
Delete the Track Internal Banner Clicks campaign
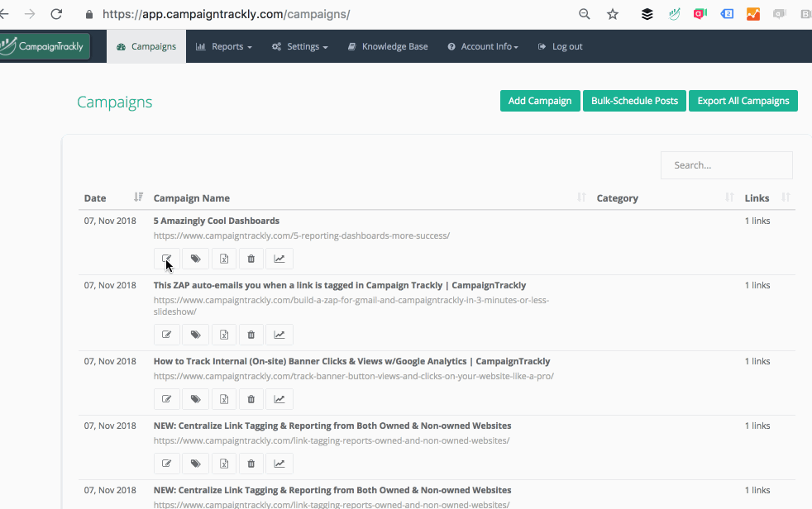tap(251, 399)
